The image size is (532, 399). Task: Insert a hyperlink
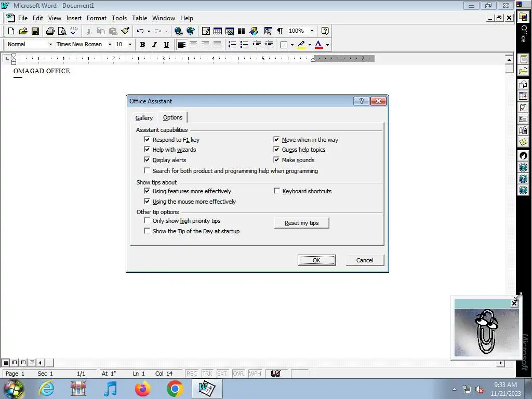pyautogui.click(x=179, y=31)
